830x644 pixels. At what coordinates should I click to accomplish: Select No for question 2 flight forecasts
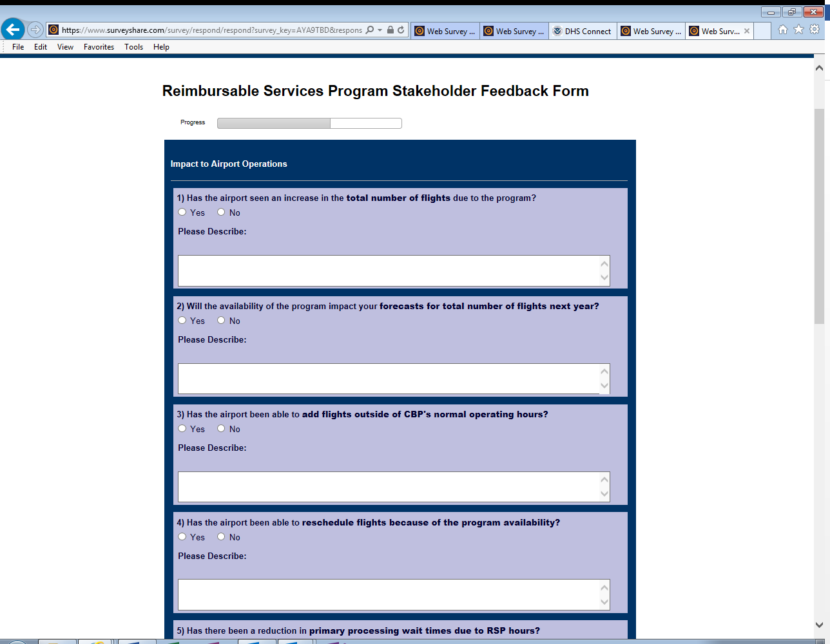[x=221, y=321]
